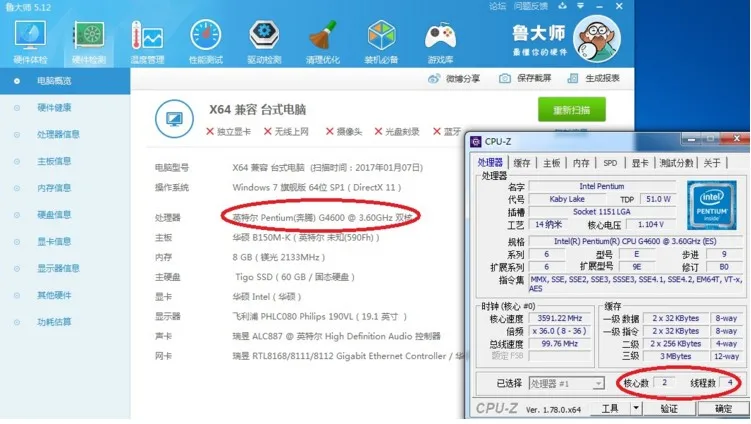Click the 线程数 value 4

pos(730,382)
